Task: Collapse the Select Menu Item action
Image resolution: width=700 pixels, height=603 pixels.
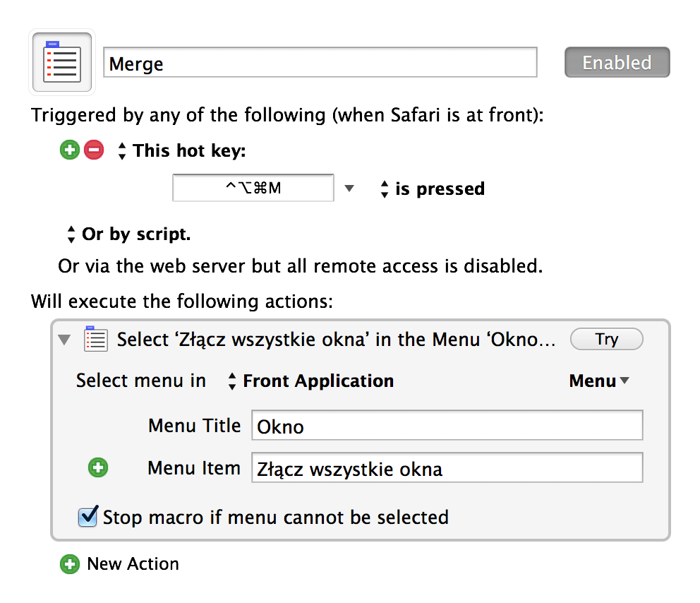Action: click(64, 340)
